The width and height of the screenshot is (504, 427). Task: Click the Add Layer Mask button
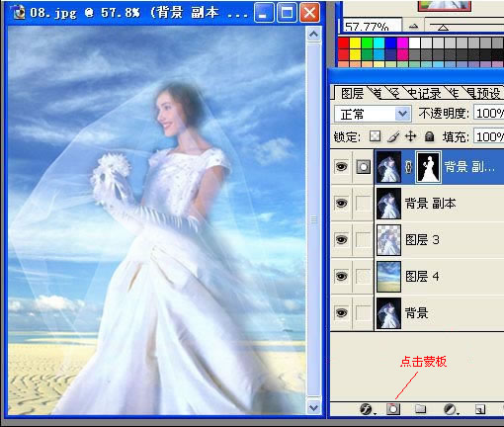[x=393, y=409]
